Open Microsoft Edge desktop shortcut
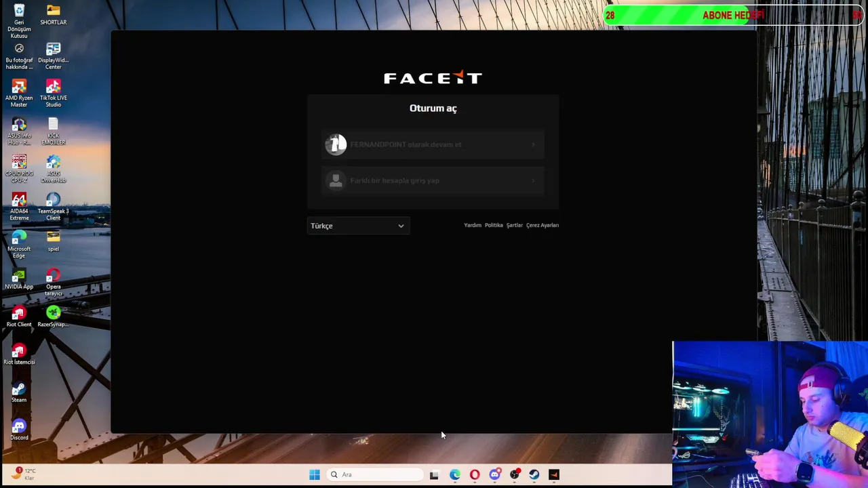This screenshot has height=488, width=868. click(x=19, y=245)
